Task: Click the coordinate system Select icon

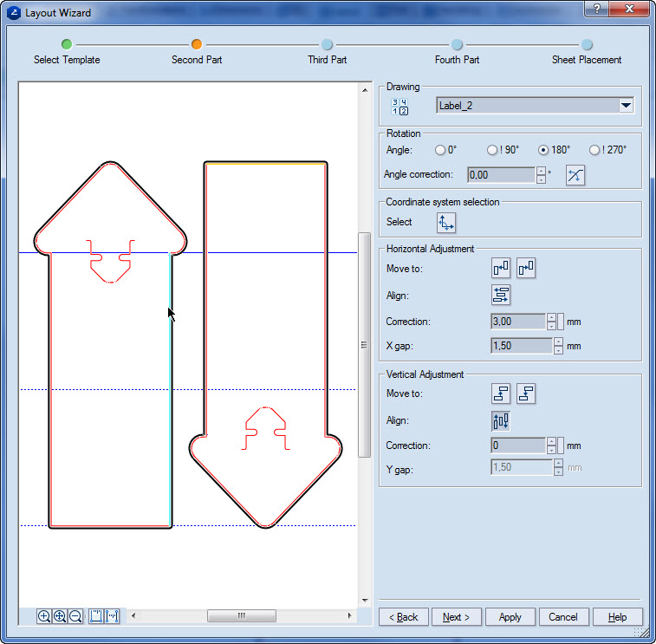Action: pyautogui.click(x=445, y=222)
